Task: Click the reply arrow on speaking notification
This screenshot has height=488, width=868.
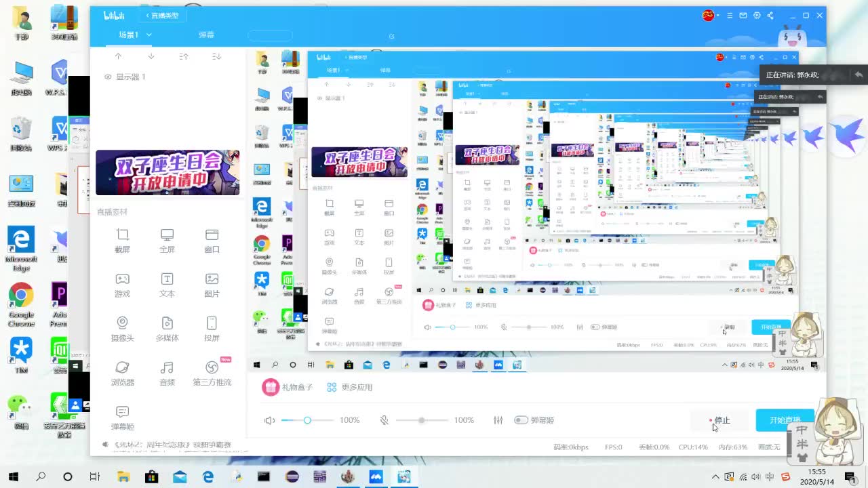Action: pos(859,75)
